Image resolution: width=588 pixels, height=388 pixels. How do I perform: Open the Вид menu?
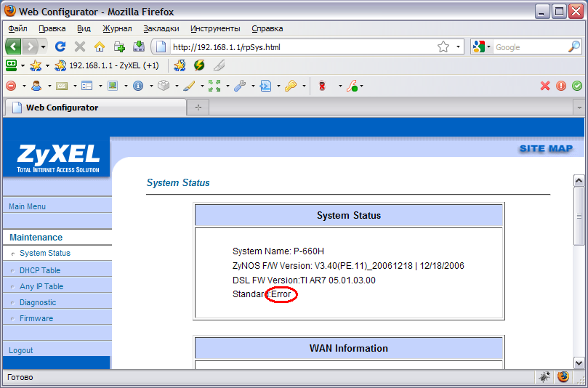(84, 28)
